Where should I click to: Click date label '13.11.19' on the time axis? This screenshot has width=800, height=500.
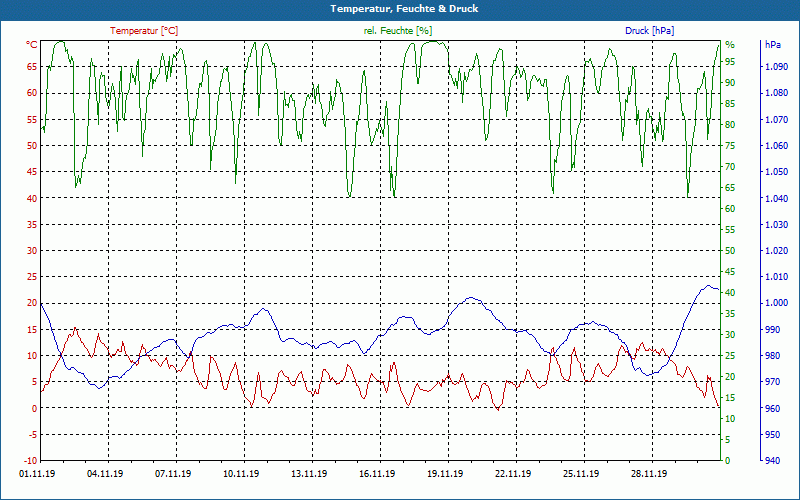point(309,474)
